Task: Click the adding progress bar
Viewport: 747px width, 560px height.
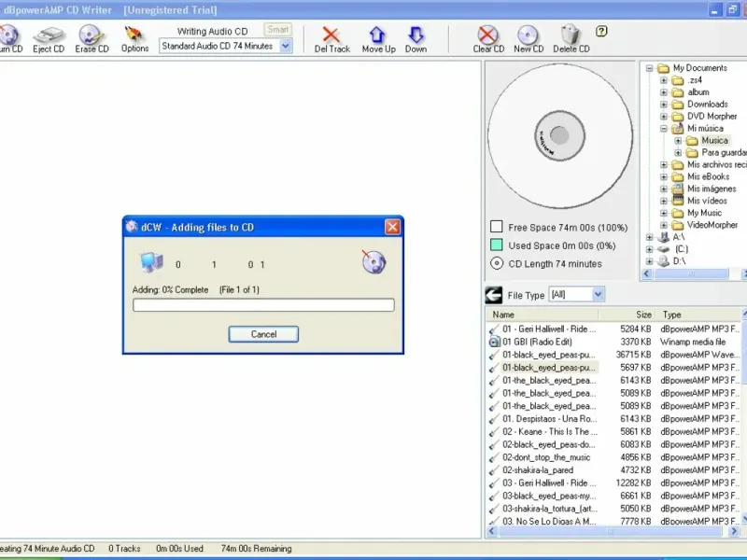Action: [263, 305]
